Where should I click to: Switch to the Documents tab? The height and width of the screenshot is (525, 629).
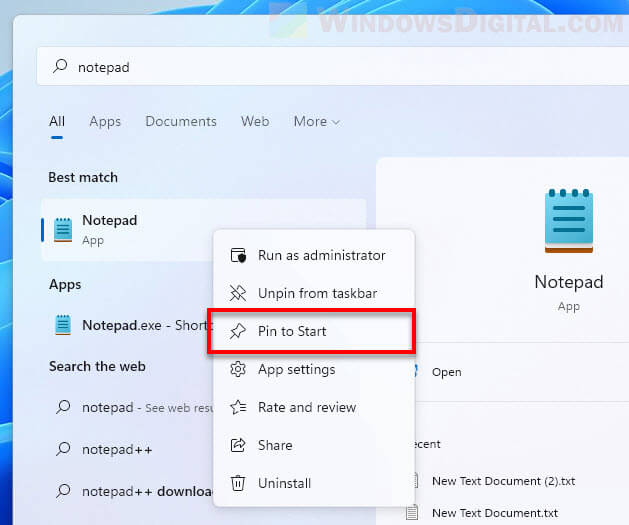click(181, 121)
